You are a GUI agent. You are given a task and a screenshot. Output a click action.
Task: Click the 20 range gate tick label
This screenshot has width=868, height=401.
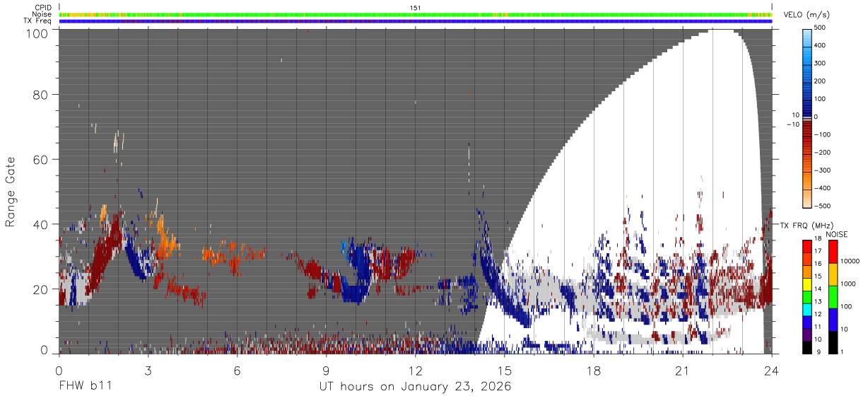(x=40, y=289)
